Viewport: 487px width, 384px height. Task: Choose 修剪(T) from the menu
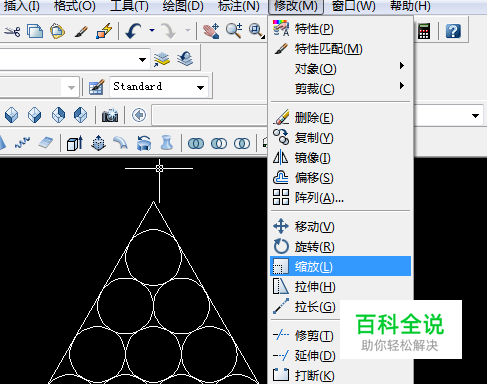coord(305,335)
